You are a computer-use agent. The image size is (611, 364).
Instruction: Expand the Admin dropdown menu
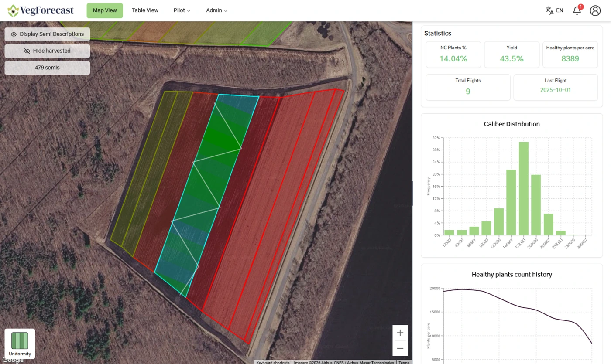pos(216,10)
